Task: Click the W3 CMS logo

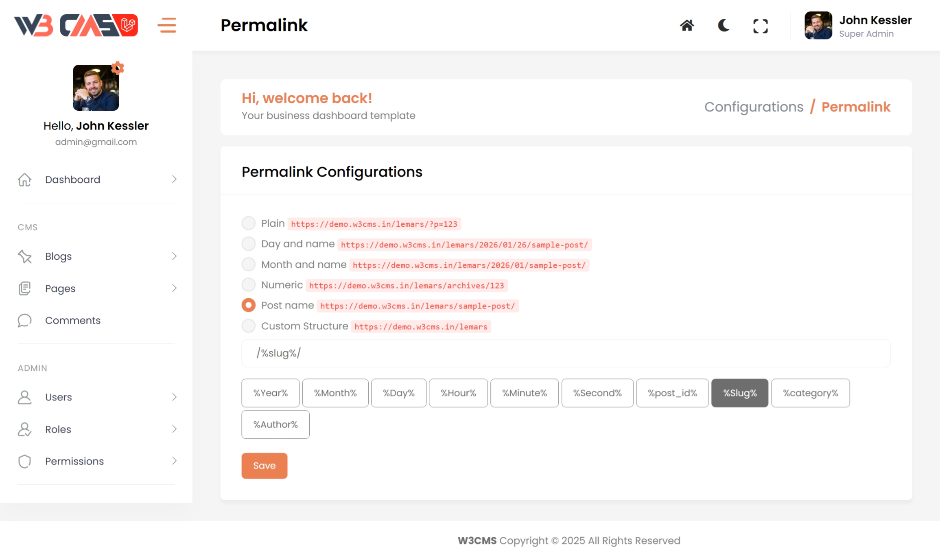Action: 76,25
